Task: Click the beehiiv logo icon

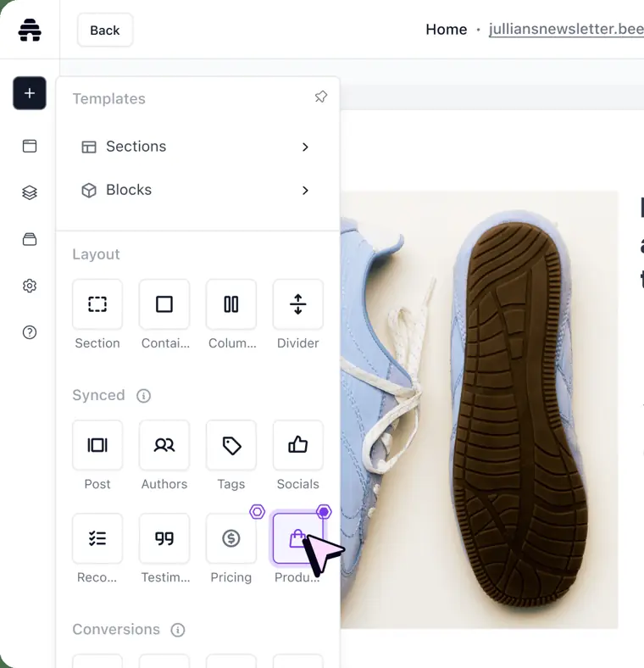Action: tap(30, 30)
